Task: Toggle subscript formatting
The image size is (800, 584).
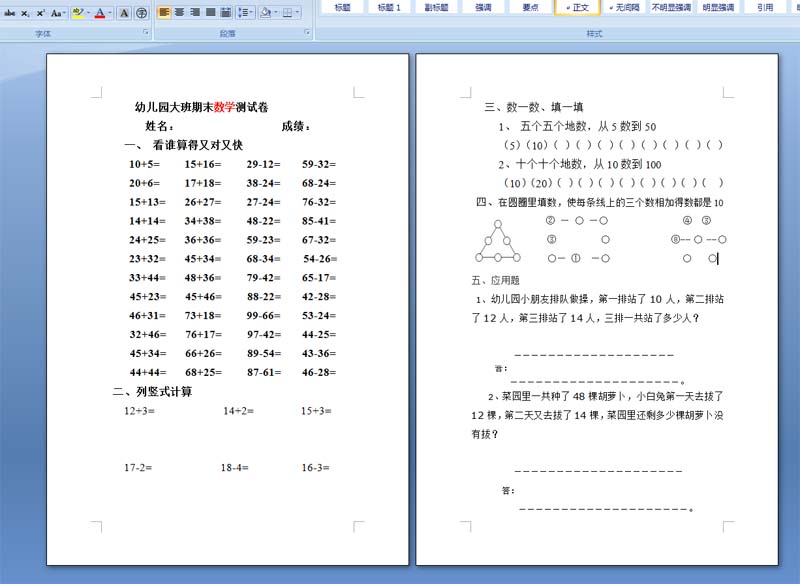Action: pyautogui.click(x=25, y=13)
